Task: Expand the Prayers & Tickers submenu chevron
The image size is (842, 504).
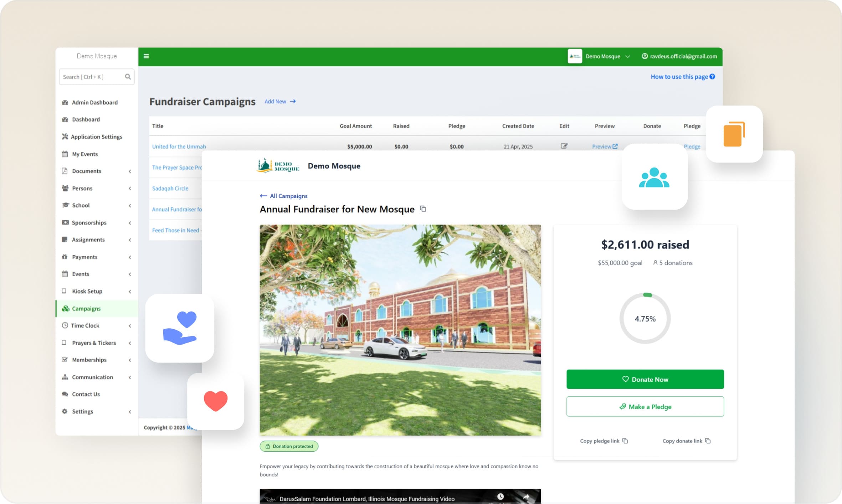Action: coord(130,343)
